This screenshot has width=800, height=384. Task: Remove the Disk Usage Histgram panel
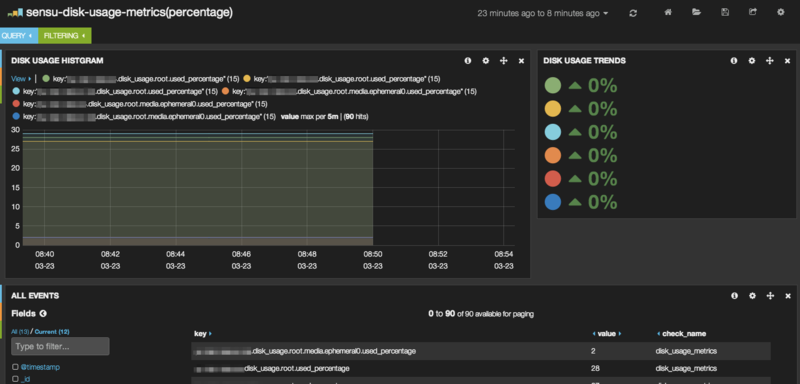coord(521,61)
